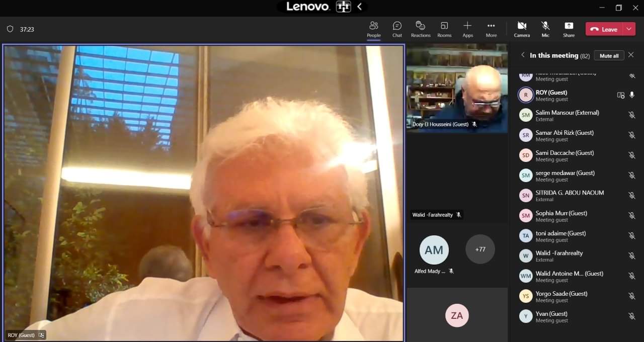Open the People panel
The image size is (644, 342).
(x=374, y=29)
